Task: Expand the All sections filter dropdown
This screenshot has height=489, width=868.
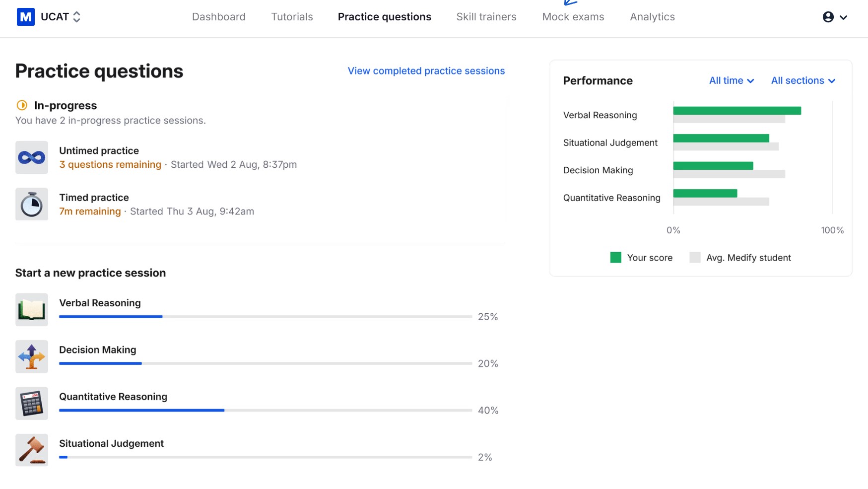Action: 802,80
